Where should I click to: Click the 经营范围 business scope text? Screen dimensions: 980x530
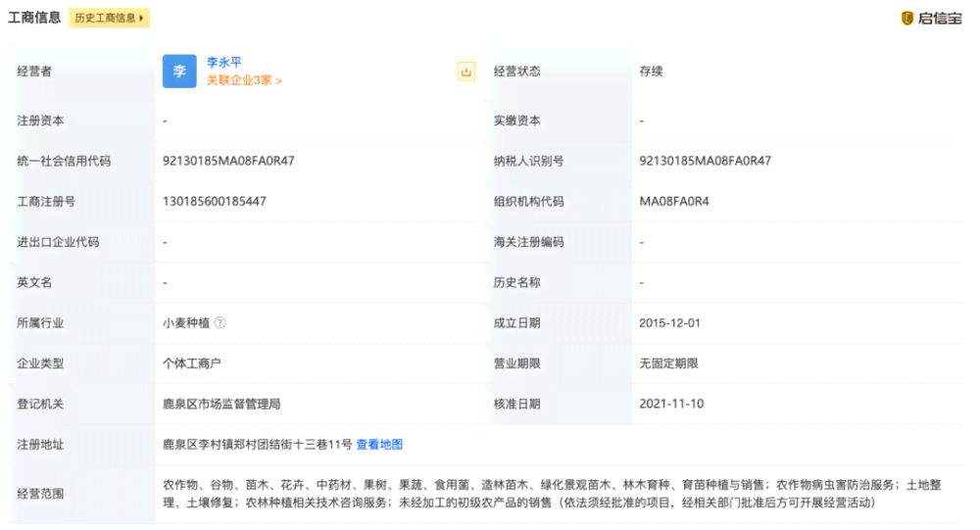click(552, 494)
